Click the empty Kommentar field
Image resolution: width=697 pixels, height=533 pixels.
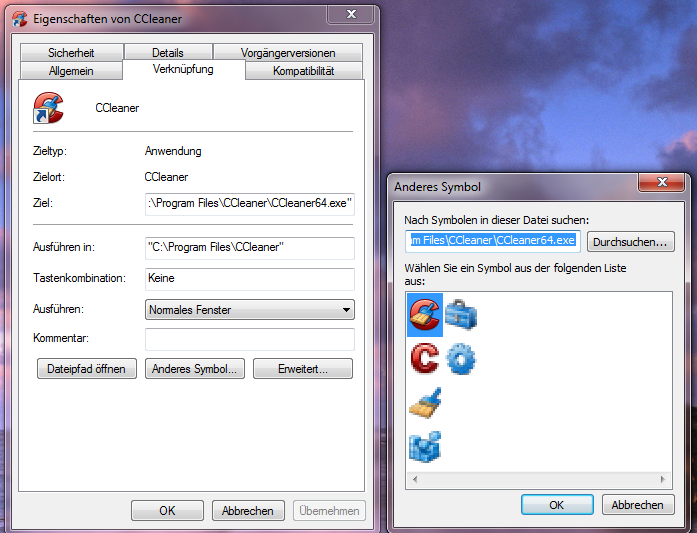click(250, 339)
